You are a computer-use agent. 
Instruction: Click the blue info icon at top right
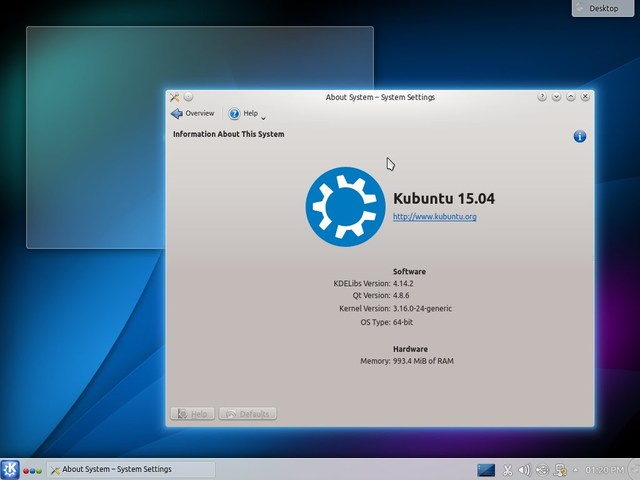pyautogui.click(x=580, y=136)
